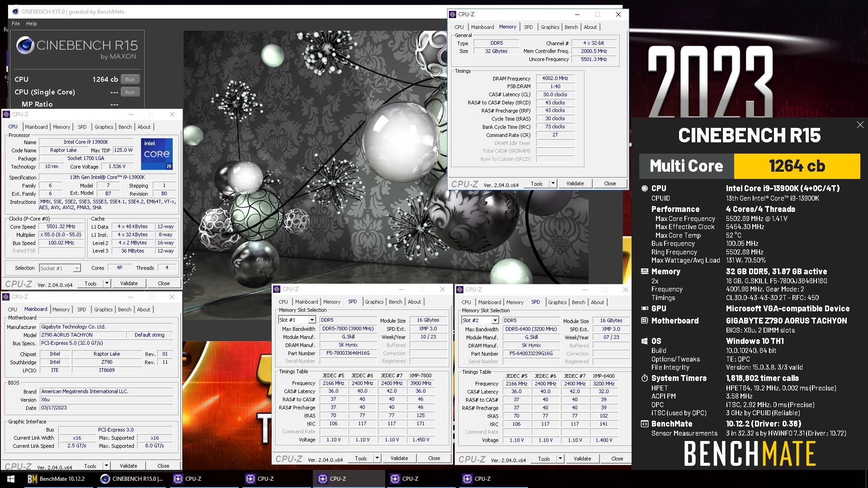
Task: Open BenchMate 10.12.2 from the taskbar
Action: pos(57,479)
